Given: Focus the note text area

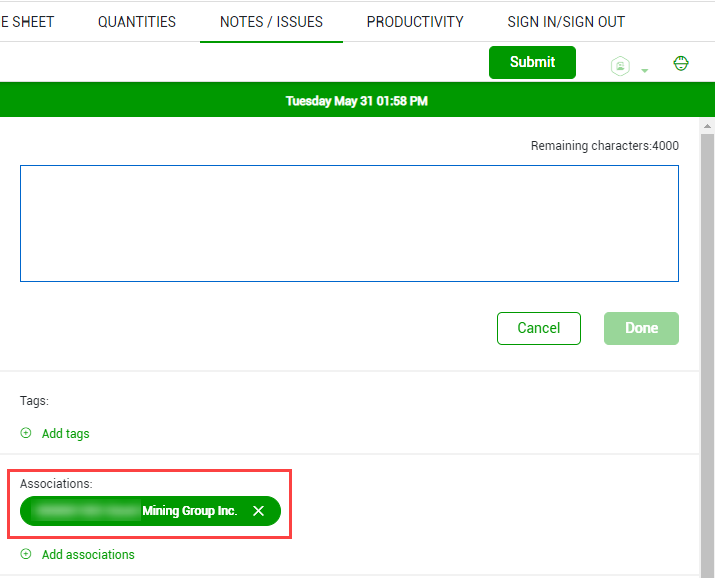Looking at the screenshot, I should 349,223.
